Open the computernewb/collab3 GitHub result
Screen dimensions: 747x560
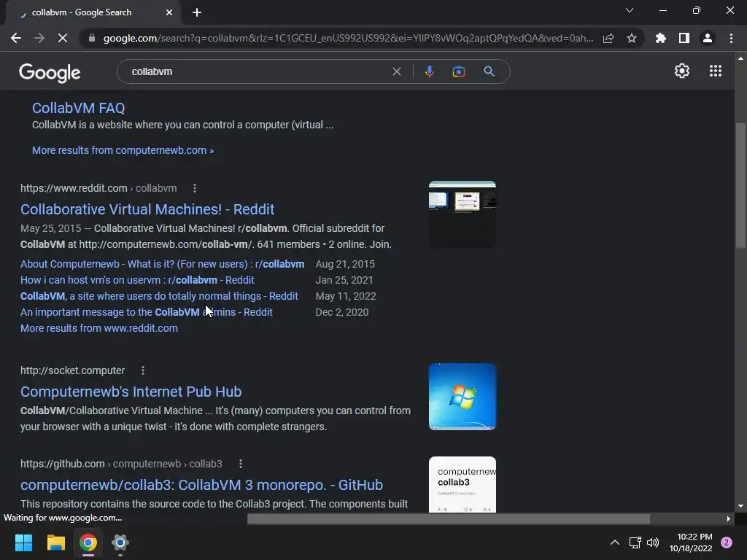[201, 485]
